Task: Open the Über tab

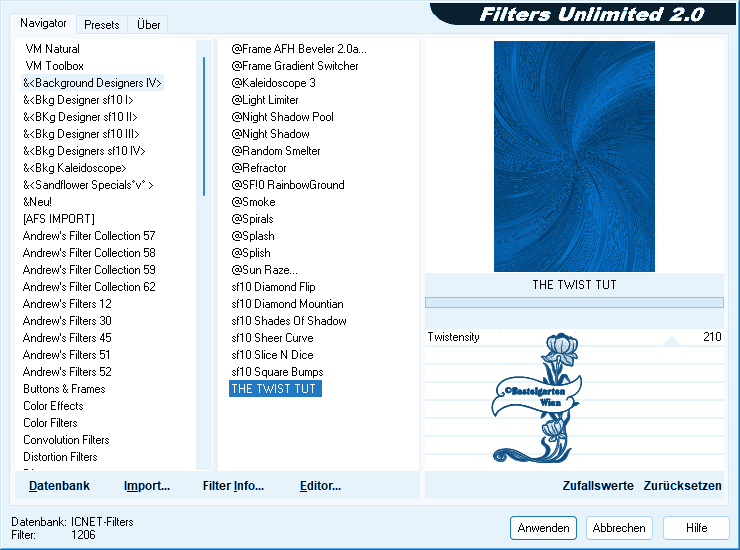Action: click(x=148, y=25)
